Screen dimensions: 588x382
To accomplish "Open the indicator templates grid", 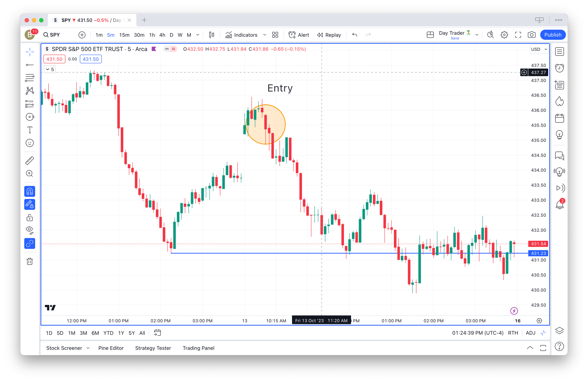I will (x=275, y=35).
